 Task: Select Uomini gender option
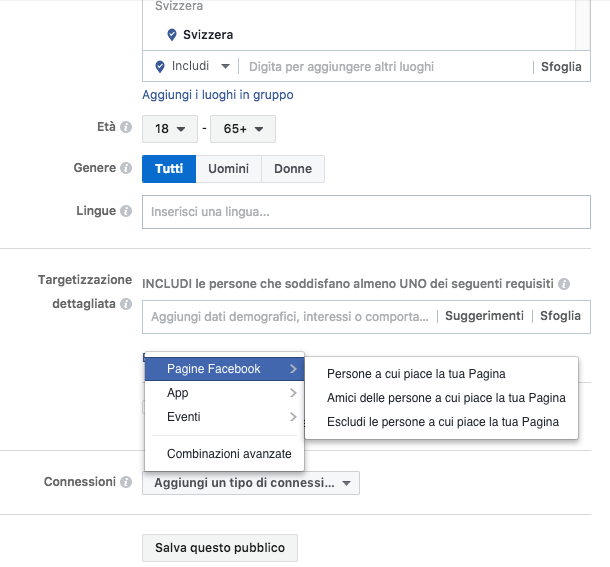[228, 169]
